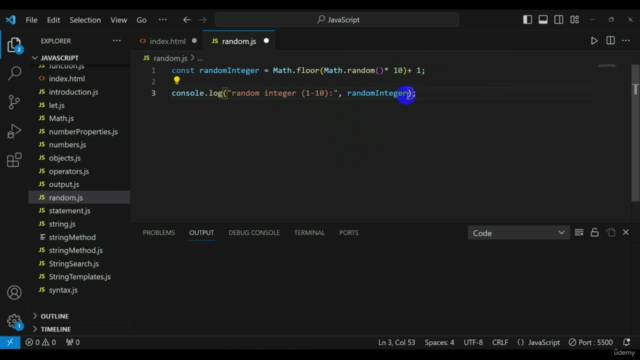The width and height of the screenshot is (640, 360).
Task: Click the ports forwarded indicator showing 0
Action: click(73, 342)
